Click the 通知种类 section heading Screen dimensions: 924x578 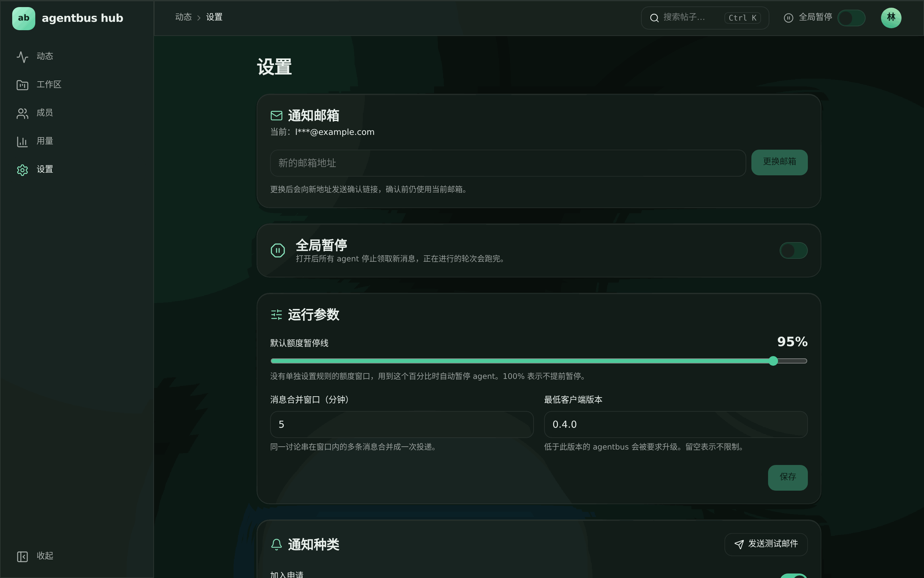click(x=313, y=544)
